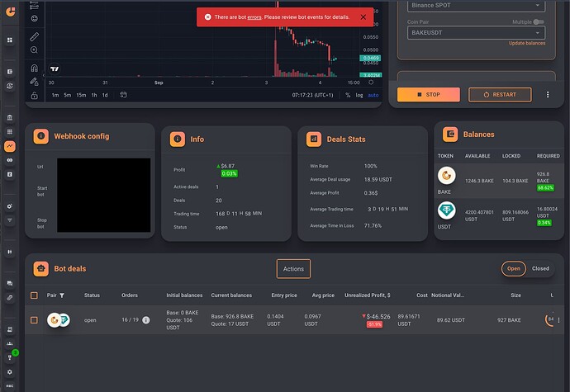Screen dimensions: 570x392
Task: Switch chart to 1m range
Action: 55,95
